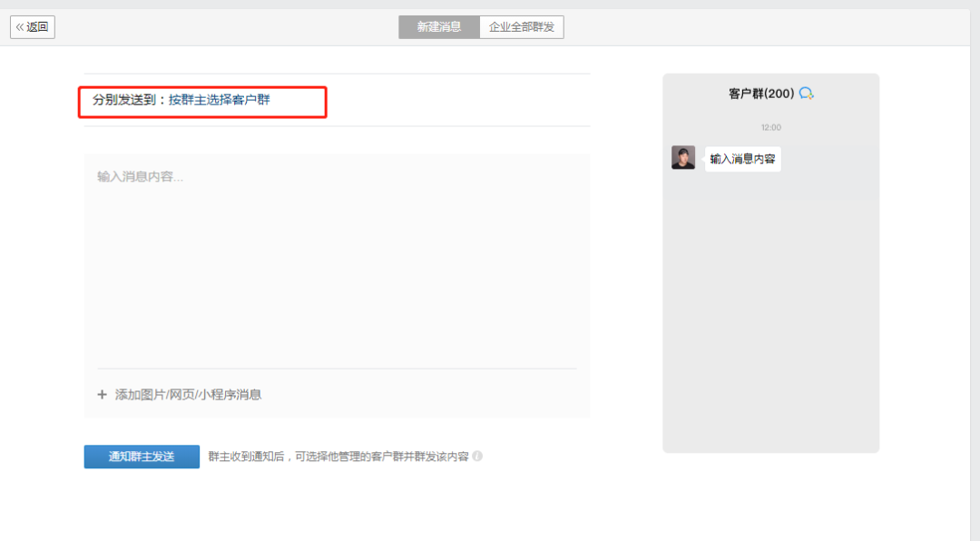Send via 通知群主发送 button
980x541 pixels.
pyautogui.click(x=142, y=457)
